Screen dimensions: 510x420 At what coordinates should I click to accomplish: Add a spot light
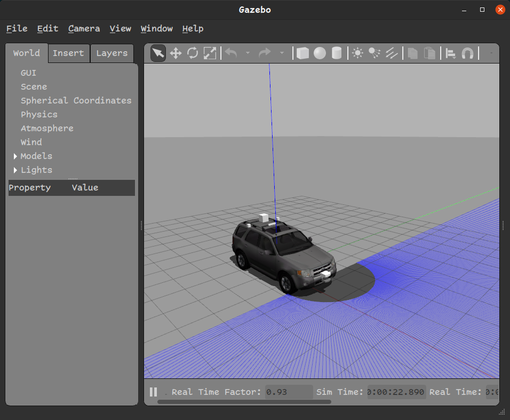(374, 53)
